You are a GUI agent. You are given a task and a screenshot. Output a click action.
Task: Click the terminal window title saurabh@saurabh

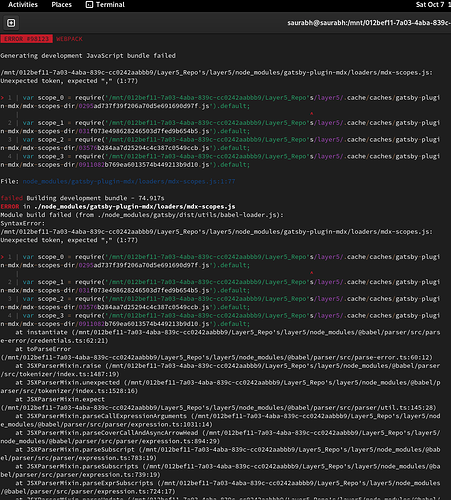click(x=369, y=23)
